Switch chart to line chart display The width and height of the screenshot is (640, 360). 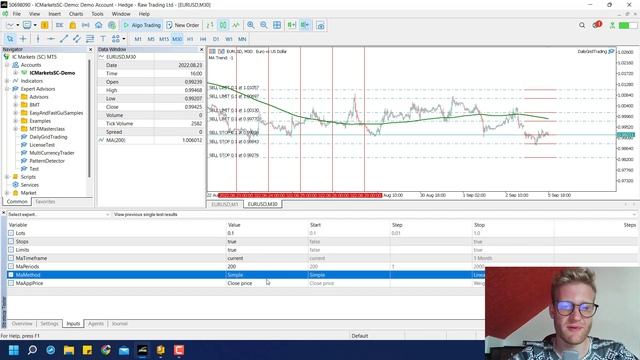236,25
